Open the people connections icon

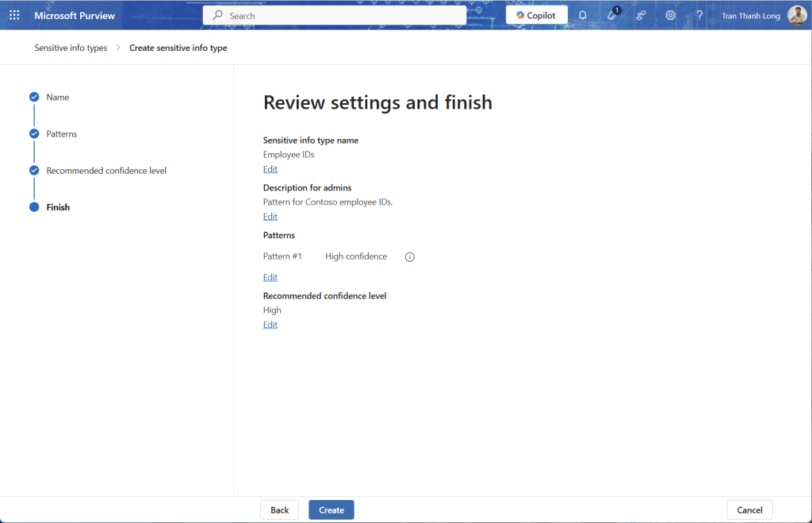[x=641, y=15]
